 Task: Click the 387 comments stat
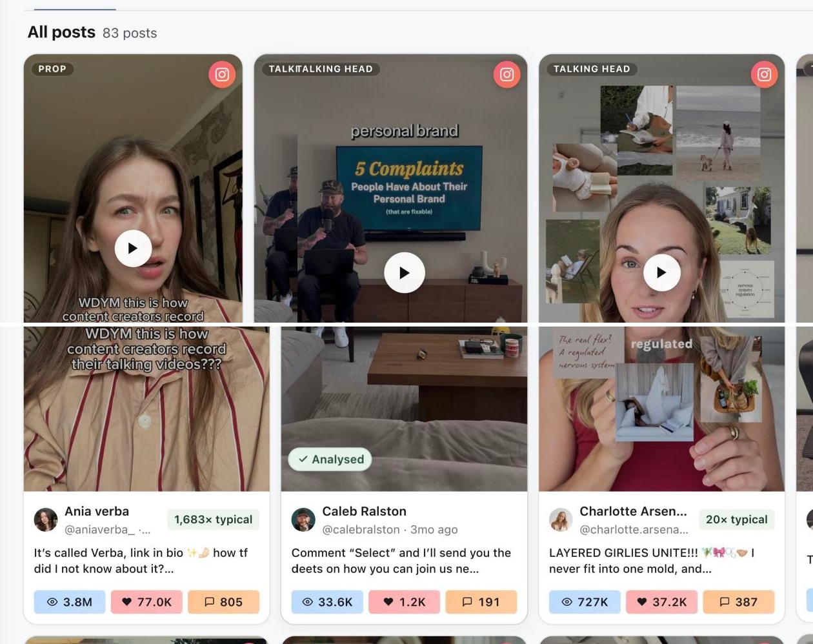739,602
